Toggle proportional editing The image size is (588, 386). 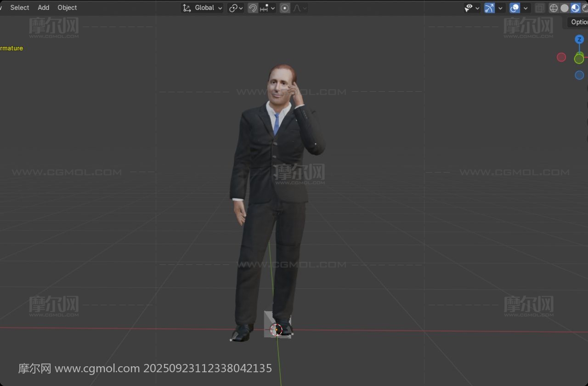pyautogui.click(x=285, y=8)
